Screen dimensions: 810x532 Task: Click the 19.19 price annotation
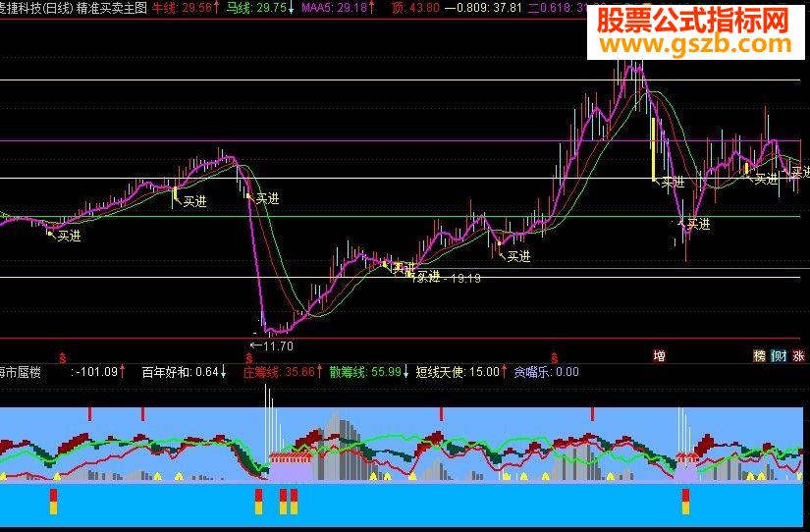click(x=466, y=279)
